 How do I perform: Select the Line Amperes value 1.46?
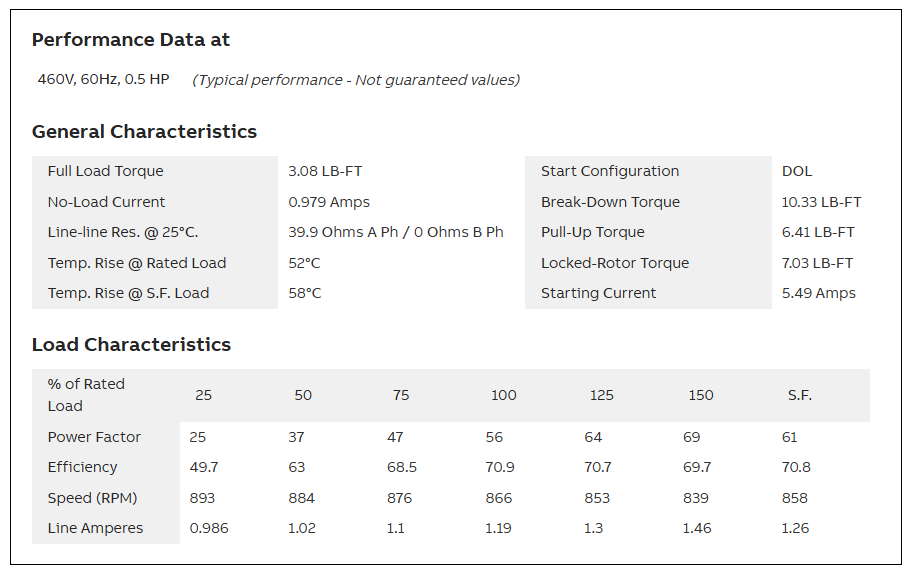[x=697, y=528]
